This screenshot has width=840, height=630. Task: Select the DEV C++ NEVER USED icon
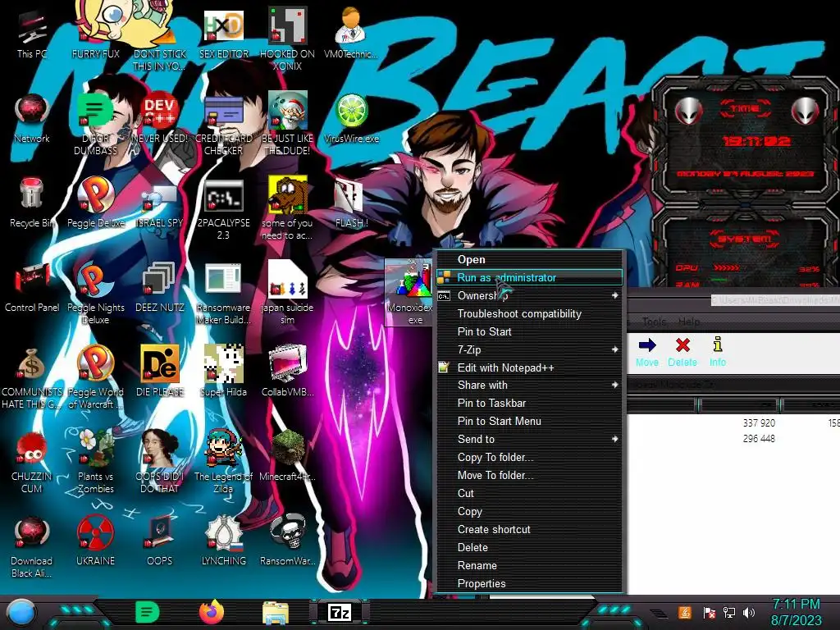coord(160,118)
